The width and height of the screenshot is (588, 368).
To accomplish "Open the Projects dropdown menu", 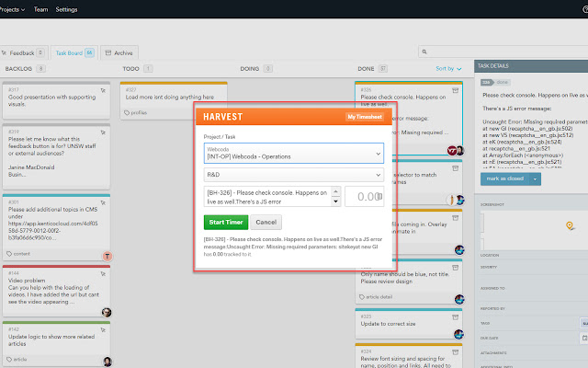I will tap(12, 9).
